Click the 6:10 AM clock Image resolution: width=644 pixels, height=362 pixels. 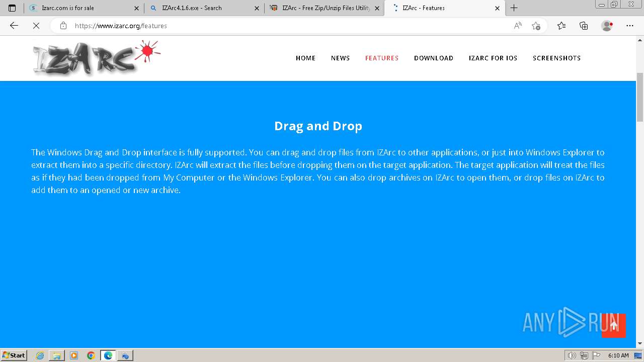(618, 355)
